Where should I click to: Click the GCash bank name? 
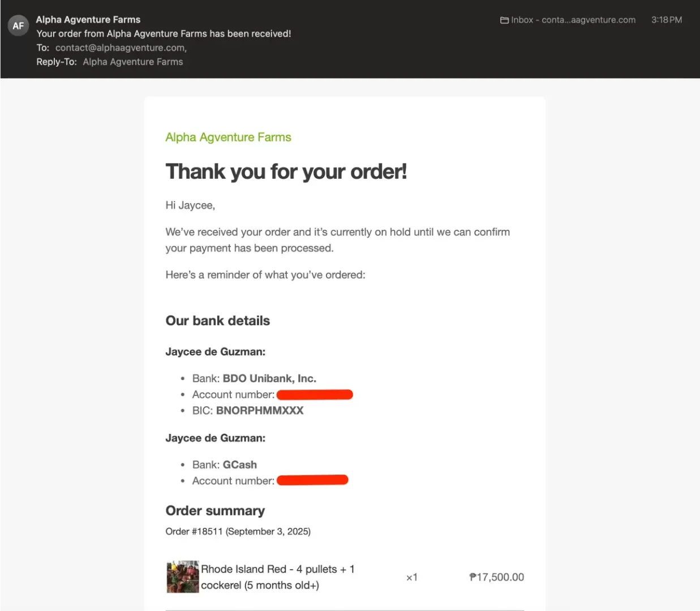tap(240, 464)
